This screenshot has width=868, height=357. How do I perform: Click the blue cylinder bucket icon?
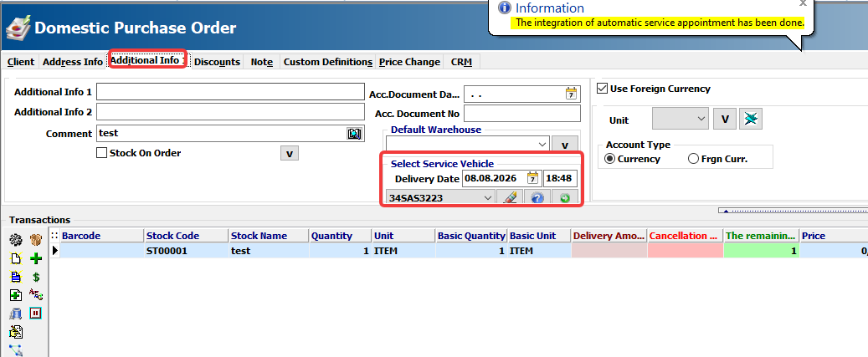click(16, 314)
